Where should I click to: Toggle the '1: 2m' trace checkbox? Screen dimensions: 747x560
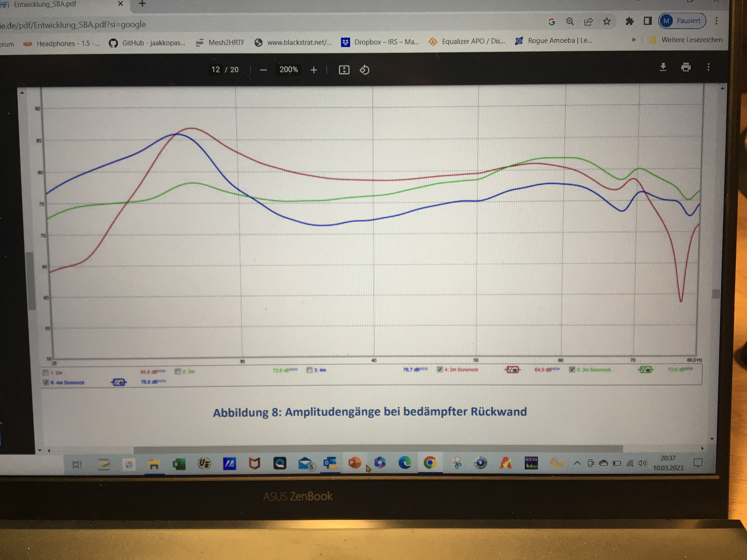click(46, 373)
